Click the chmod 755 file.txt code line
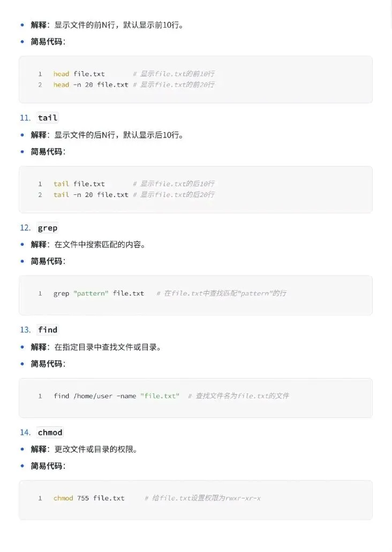The height and width of the screenshot is (552, 392). [157, 498]
